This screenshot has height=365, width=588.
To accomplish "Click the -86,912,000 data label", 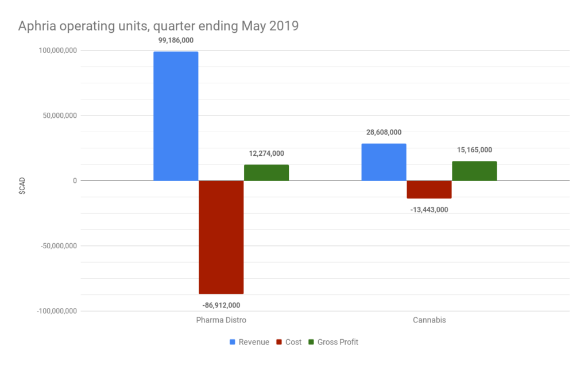I will coord(221,305).
